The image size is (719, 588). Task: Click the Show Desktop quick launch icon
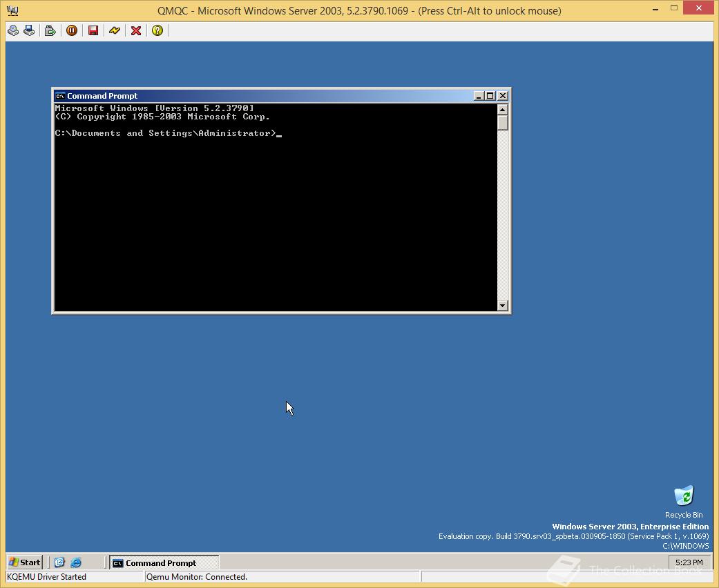pos(59,562)
